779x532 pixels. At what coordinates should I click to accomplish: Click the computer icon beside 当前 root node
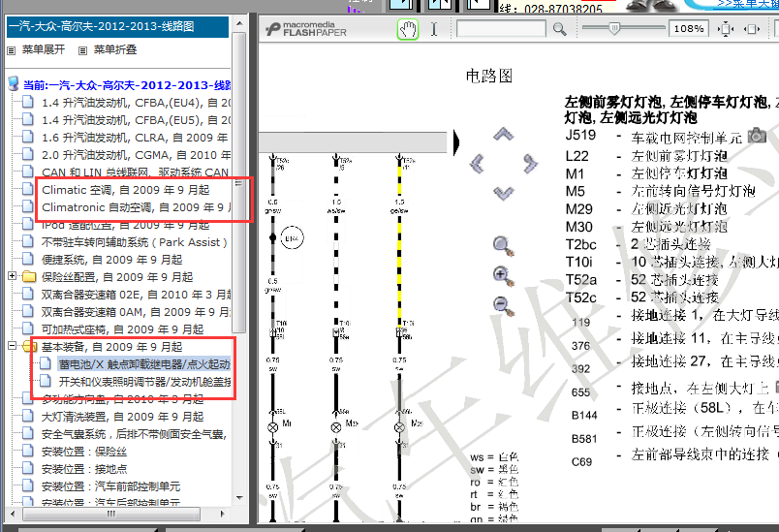click(x=14, y=84)
